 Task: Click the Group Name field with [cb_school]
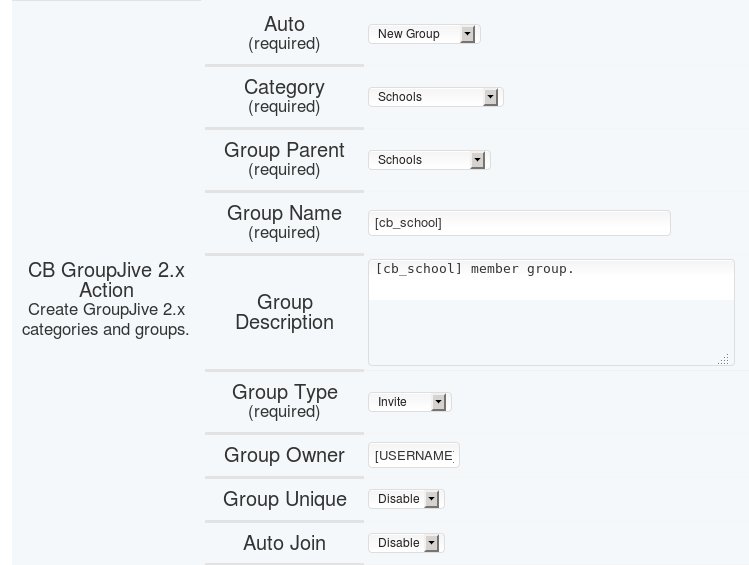[519, 223]
